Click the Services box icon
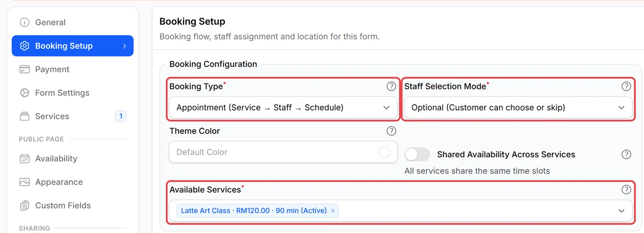Screen dimensions: 644x233 click(25, 116)
